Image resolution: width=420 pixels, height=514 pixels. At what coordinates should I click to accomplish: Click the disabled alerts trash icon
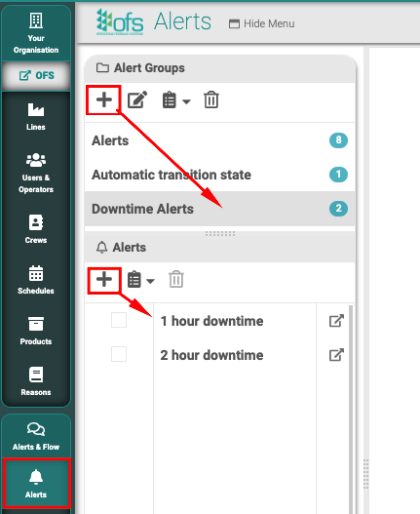176,279
